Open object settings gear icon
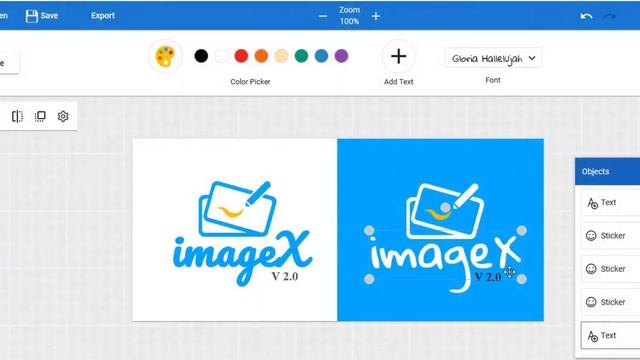This screenshot has height=360, width=640. coord(63,116)
